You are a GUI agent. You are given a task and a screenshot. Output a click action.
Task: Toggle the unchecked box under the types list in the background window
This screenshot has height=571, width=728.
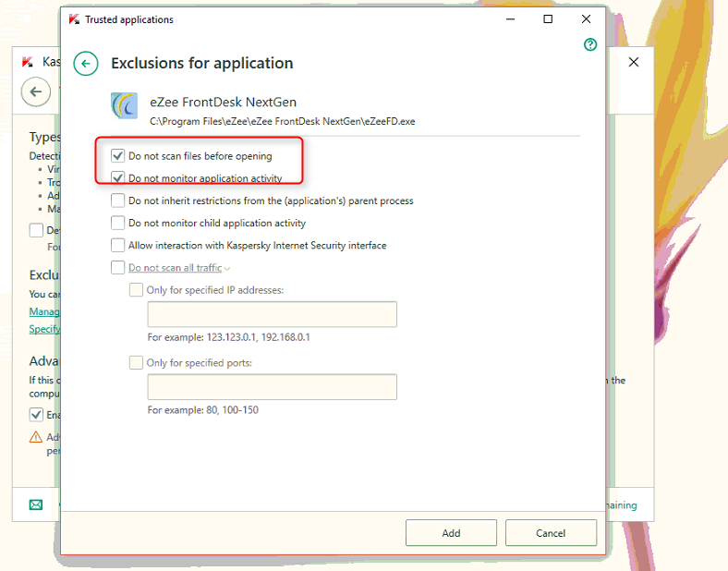[x=36, y=230]
